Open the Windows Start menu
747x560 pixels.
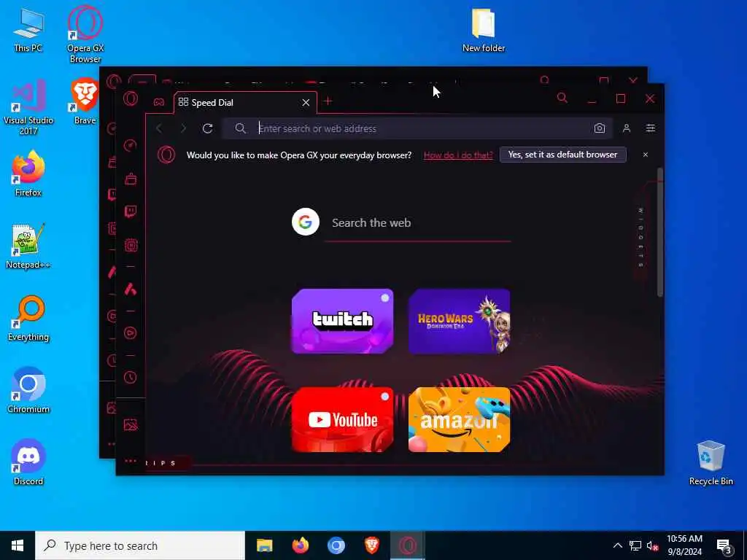point(18,545)
